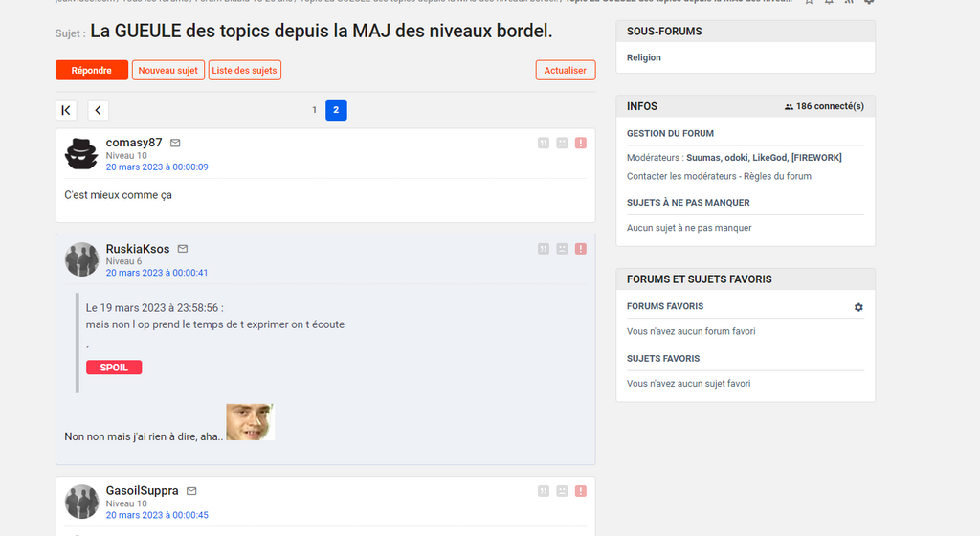Image resolution: width=980 pixels, height=536 pixels.
Task: Reveal the hidden SPOIL content
Action: pyautogui.click(x=114, y=368)
